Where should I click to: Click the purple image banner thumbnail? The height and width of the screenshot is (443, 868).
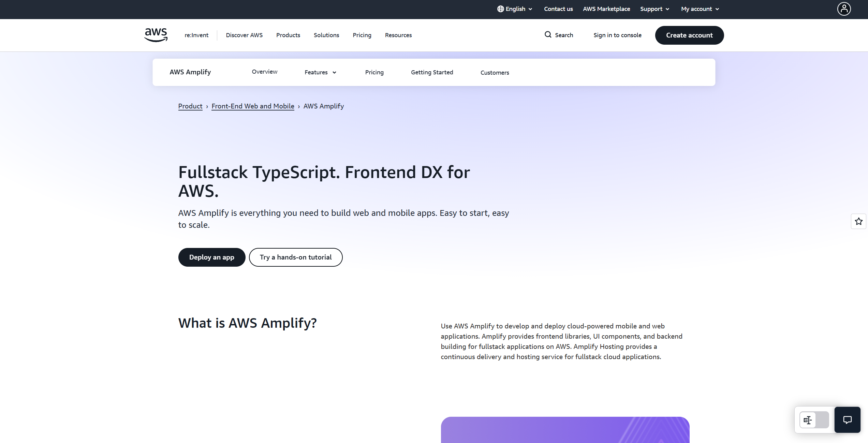[565, 430]
